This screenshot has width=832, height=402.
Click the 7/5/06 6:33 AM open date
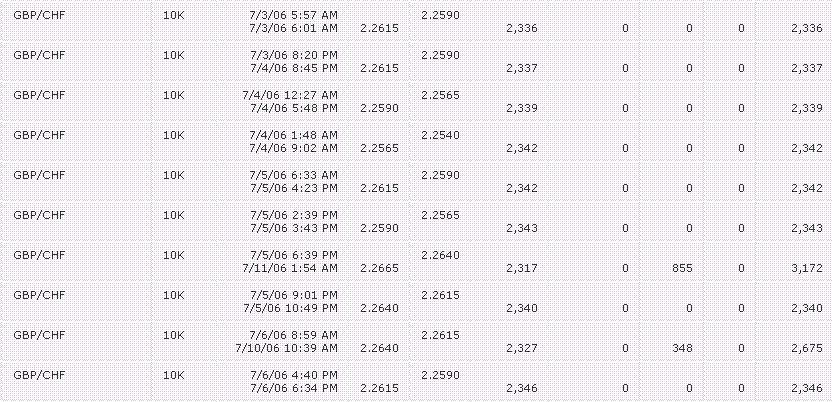click(293, 175)
